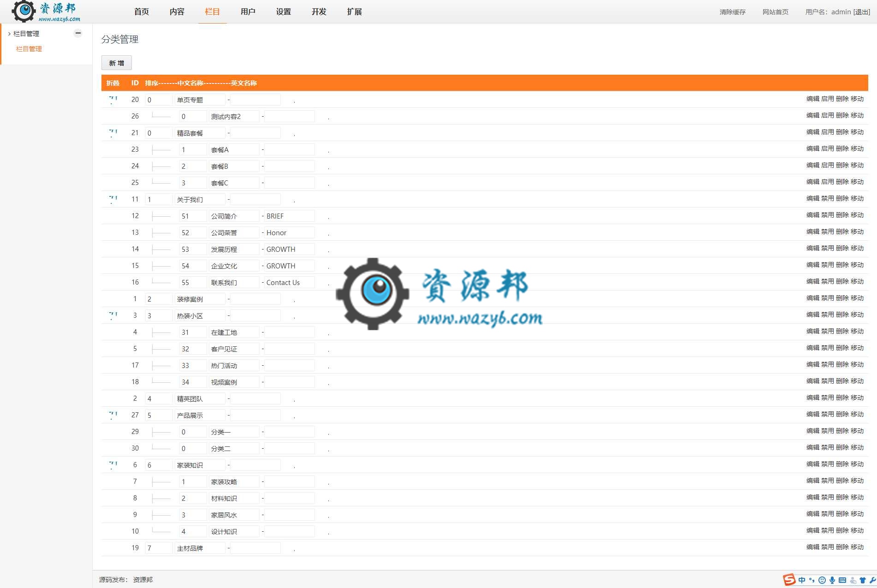
Task: Focus English name field containing Contact Us
Action: pyautogui.click(x=289, y=282)
